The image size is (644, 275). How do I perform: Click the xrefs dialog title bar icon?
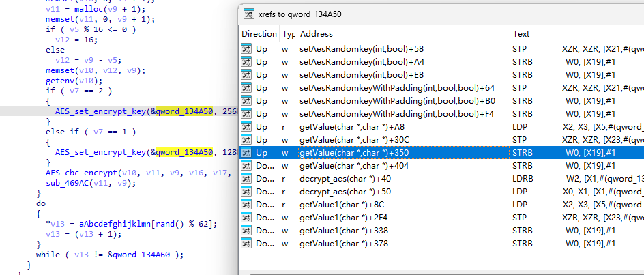pos(249,13)
